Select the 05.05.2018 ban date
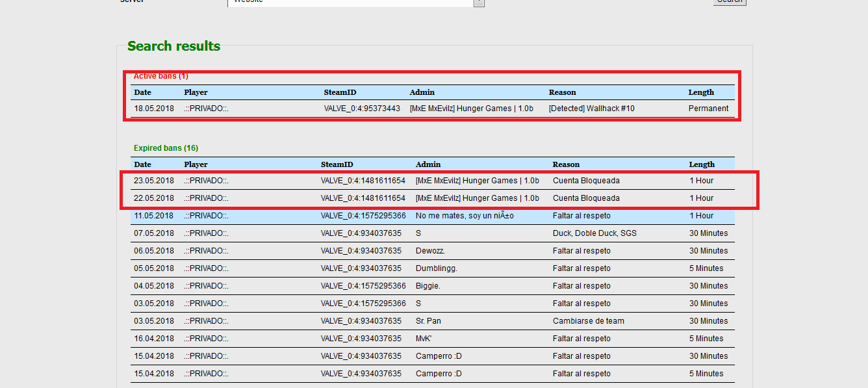 click(x=154, y=268)
